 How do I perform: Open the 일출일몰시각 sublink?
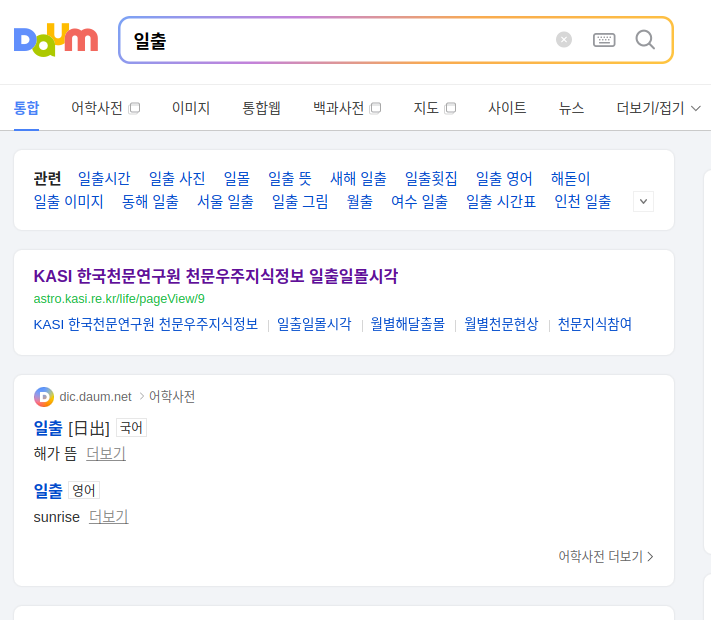314,324
